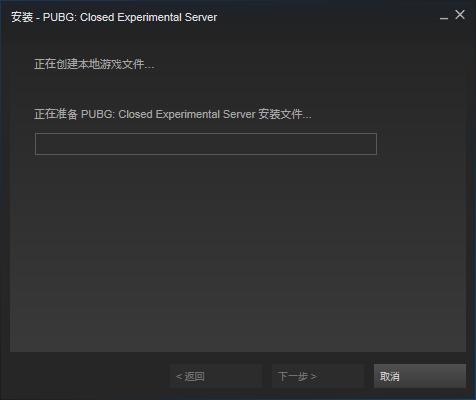
Task: Click "Closed Experimental Server" in the title bar
Action: 149,17
